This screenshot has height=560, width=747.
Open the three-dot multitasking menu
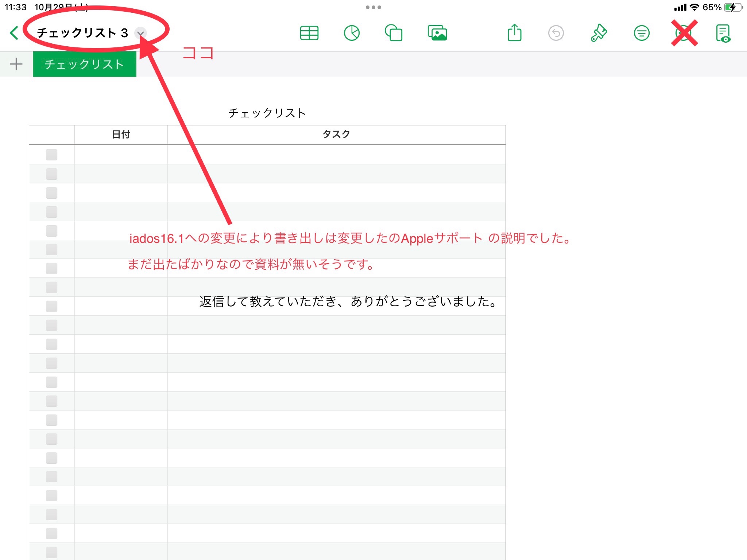click(x=373, y=7)
